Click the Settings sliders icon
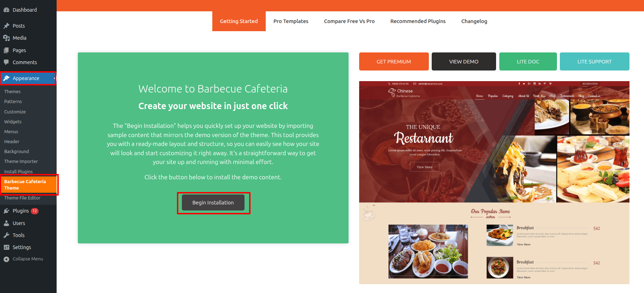Screen dimensions: 644x293 coord(6,247)
